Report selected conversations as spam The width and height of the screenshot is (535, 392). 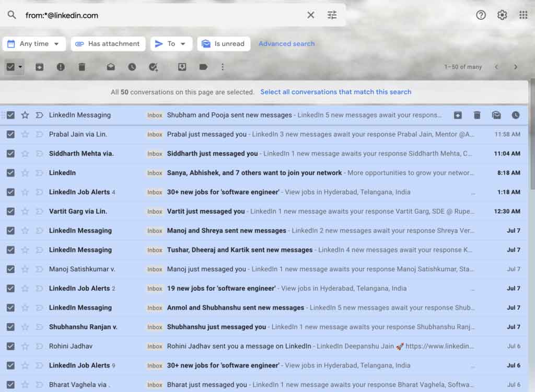[x=61, y=67]
